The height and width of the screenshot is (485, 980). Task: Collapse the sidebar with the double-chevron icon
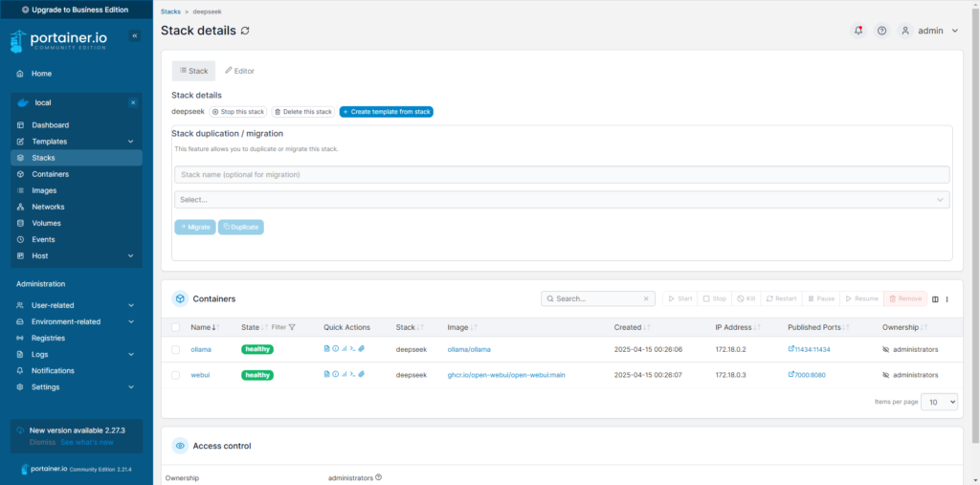click(x=134, y=36)
